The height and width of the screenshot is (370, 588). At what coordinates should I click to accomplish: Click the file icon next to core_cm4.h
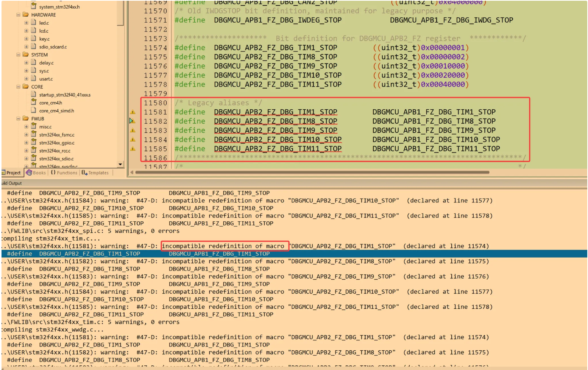point(33,103)
